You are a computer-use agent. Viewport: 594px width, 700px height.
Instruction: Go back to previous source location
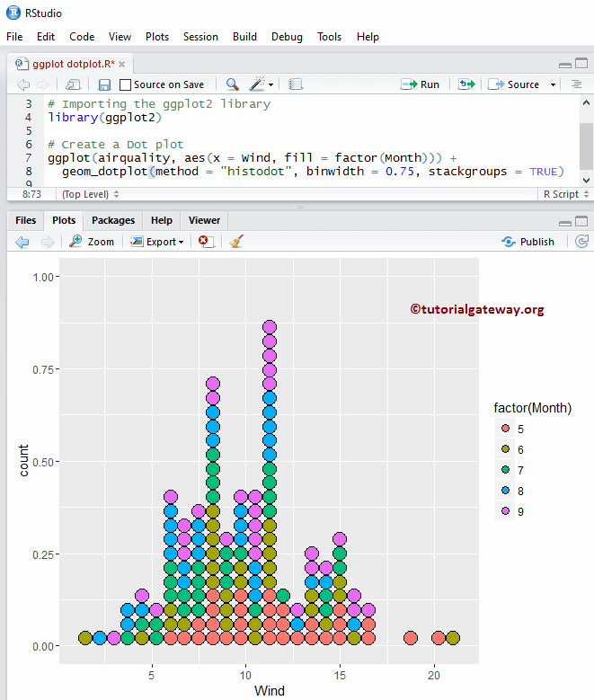(23, 84)
